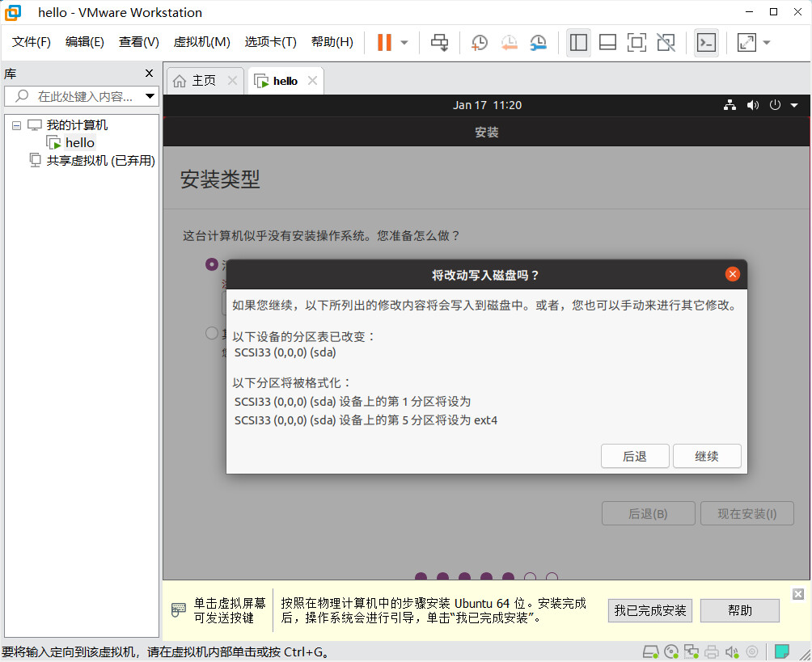Close the 将改动写入磁盘吗 dialog with red X
Viewport: 812px width, 662px height.
coord(732,274)
